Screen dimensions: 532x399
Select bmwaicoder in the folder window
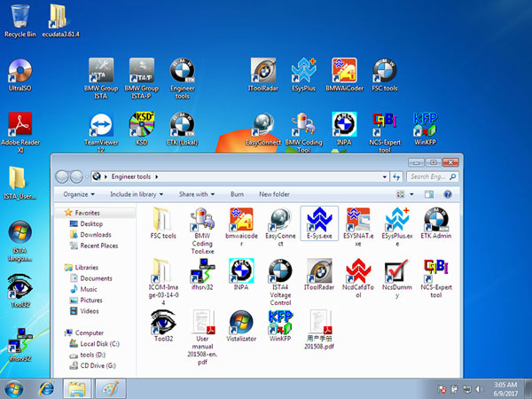point(241,227)
